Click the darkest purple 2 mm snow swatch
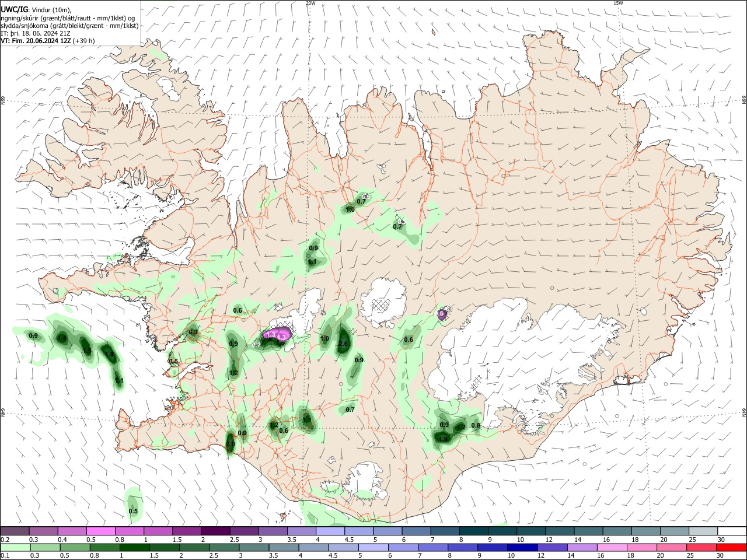 (216, 531)
